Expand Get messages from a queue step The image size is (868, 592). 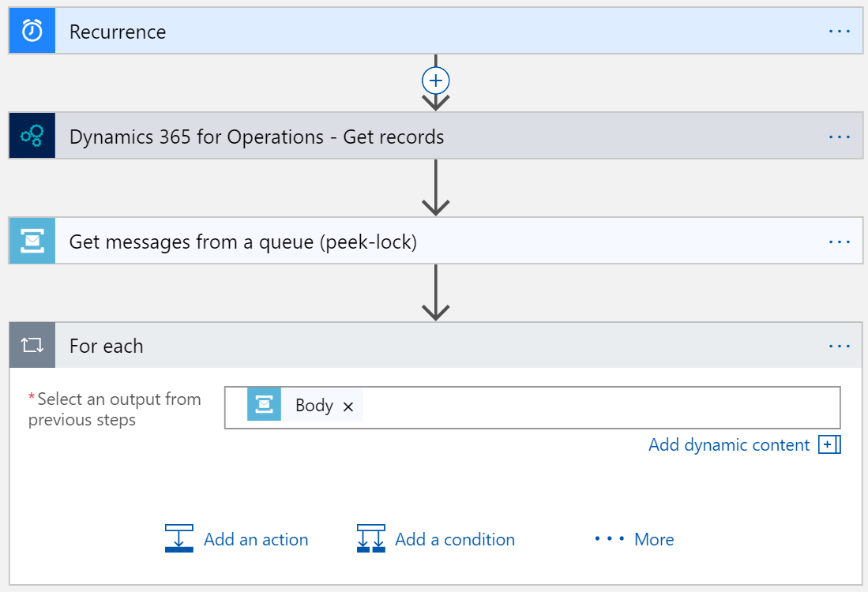point(436,241)
